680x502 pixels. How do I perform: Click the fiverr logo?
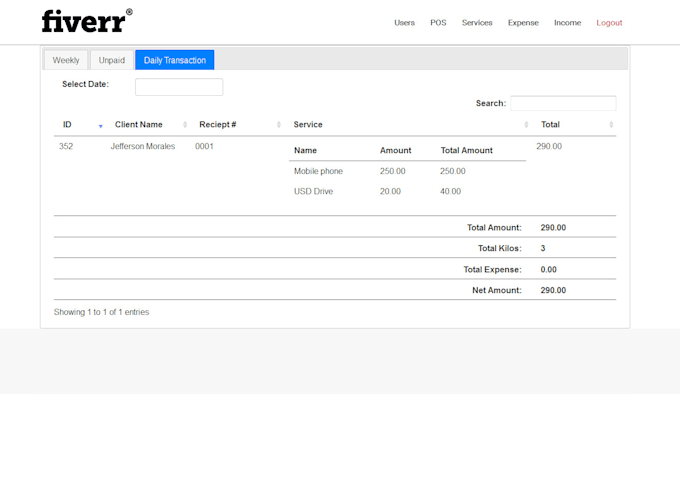[87, 21]
